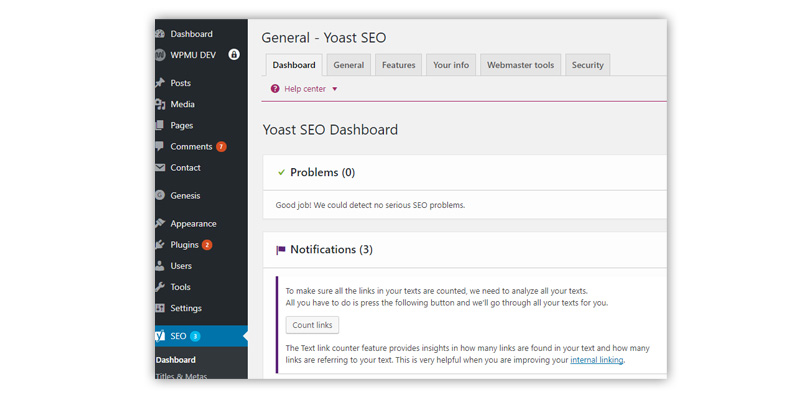The image size is (800, 400).
Task: Click the Yoast SEO icon in sidebar
Action: [160, 336]
